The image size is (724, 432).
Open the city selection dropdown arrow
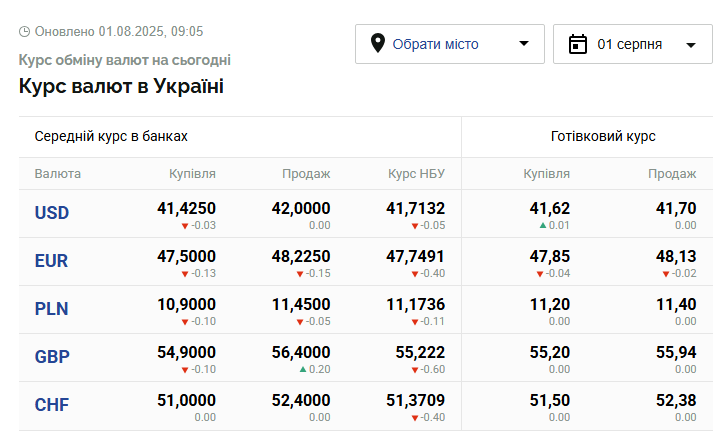point(524,44)
